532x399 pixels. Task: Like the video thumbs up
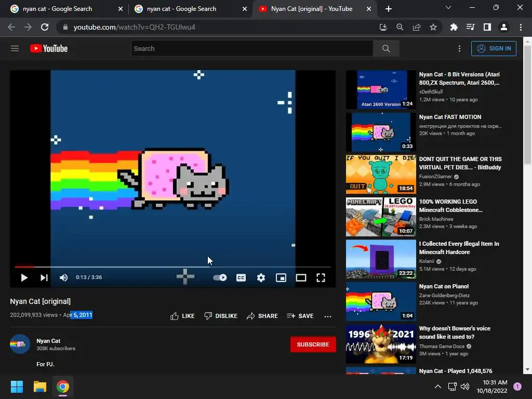[182, 316]
